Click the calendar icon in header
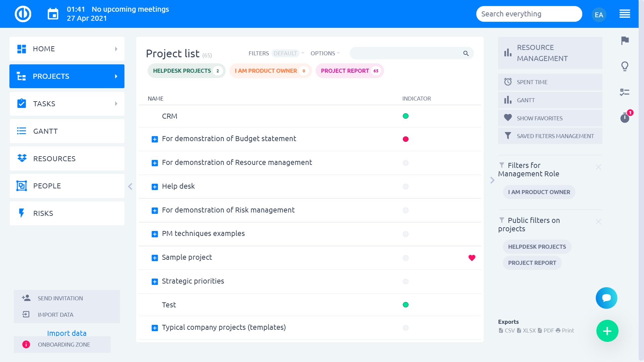Image resolution: width=644 pixels, height=362 pixels. coord(53,14)
